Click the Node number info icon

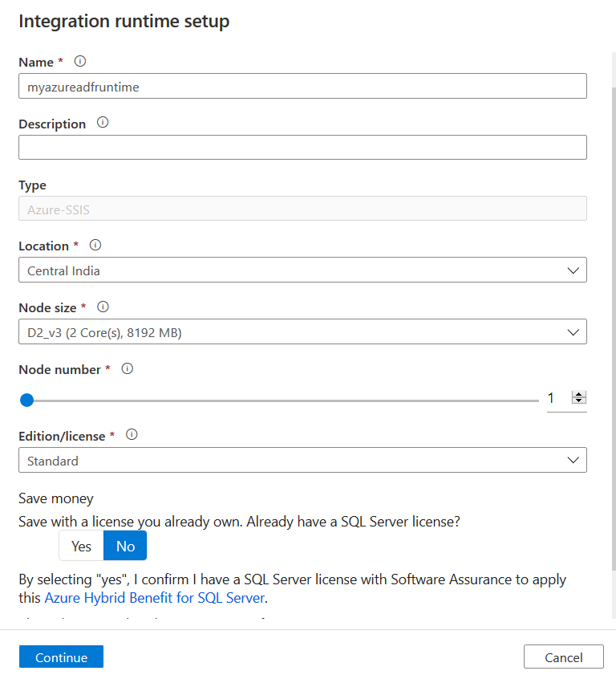127,368
